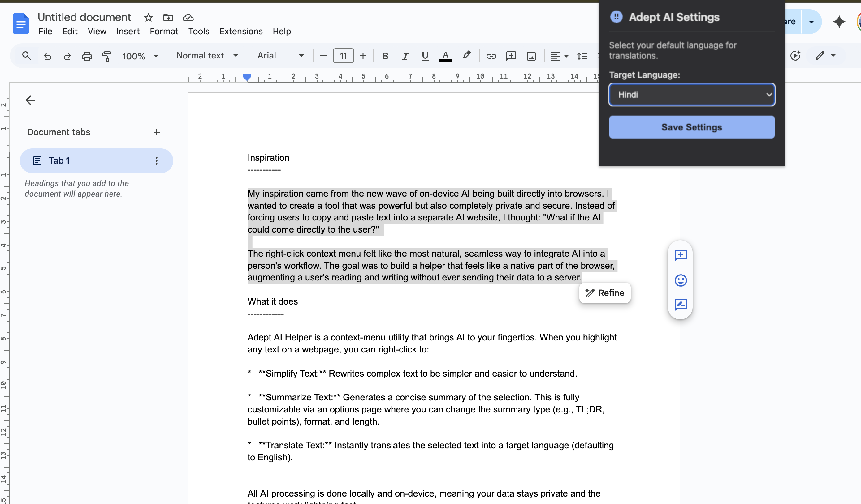Click the insert image icon
Screen dimensions: 861x504
point(531,56)
